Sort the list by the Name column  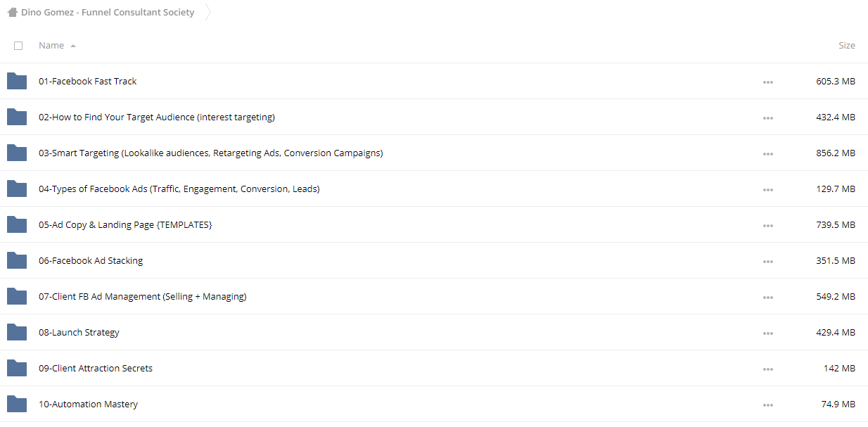[51, 46]
